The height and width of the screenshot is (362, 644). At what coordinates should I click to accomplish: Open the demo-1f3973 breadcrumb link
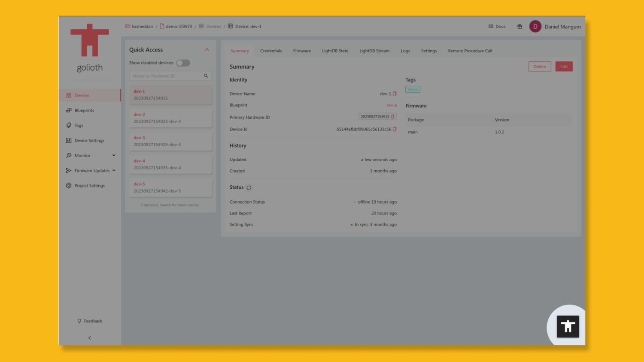(x=178, y=26)
